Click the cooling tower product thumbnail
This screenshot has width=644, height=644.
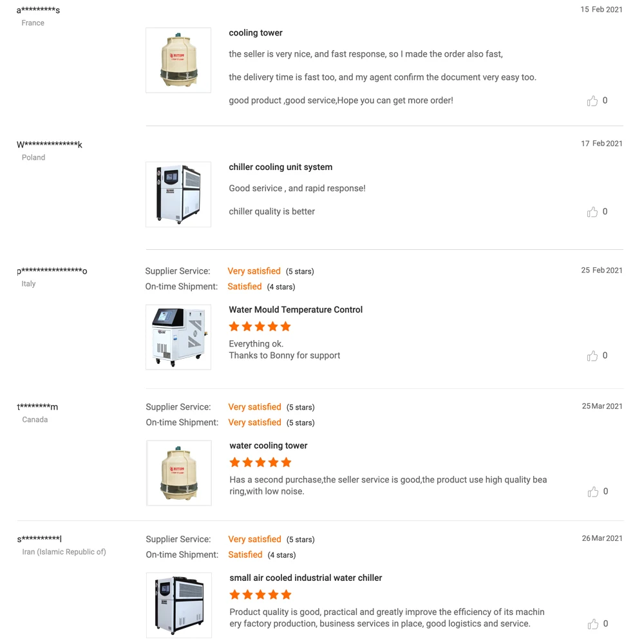point(178,60)
